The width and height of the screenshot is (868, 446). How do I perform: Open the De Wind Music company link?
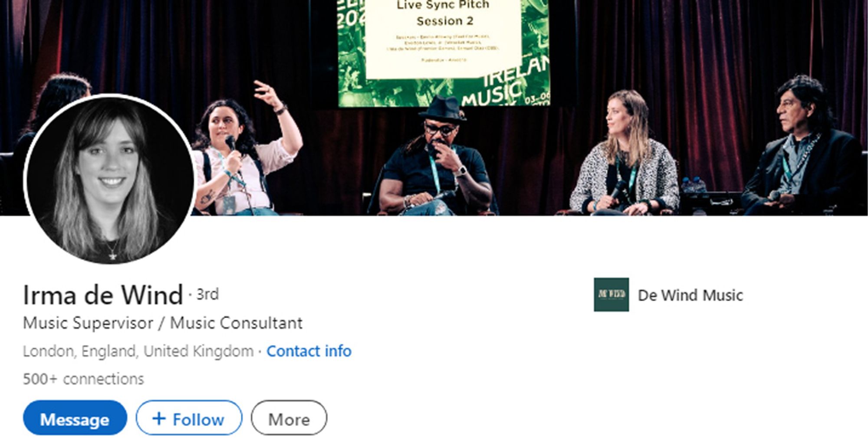coord(690,295)
